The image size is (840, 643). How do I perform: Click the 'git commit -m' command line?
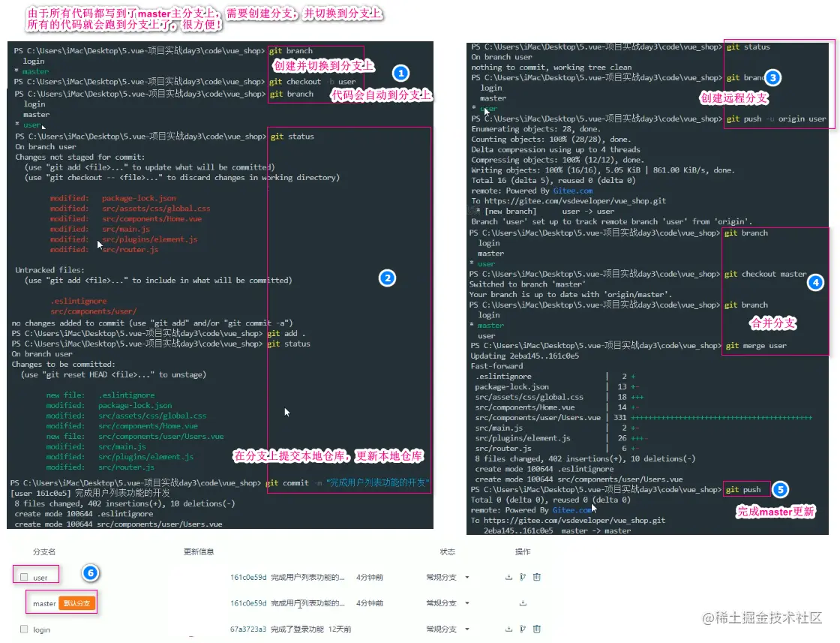point(348,482)
